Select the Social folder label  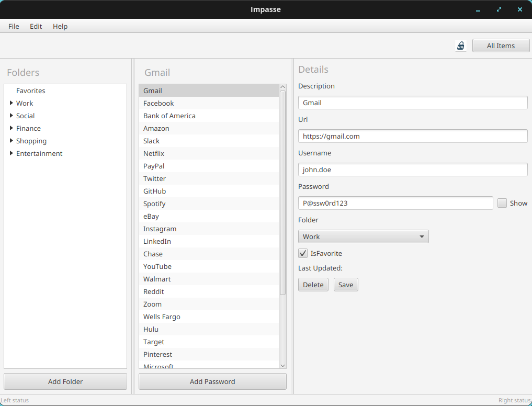click(25, 116)
